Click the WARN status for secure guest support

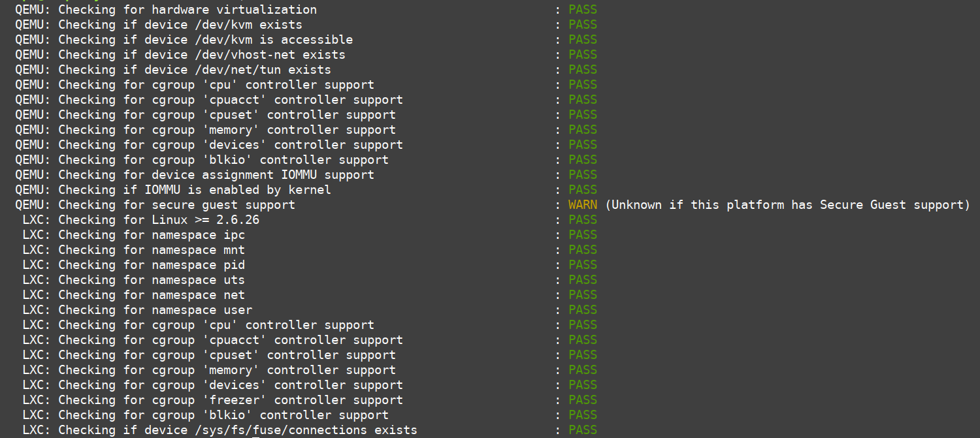583,205
